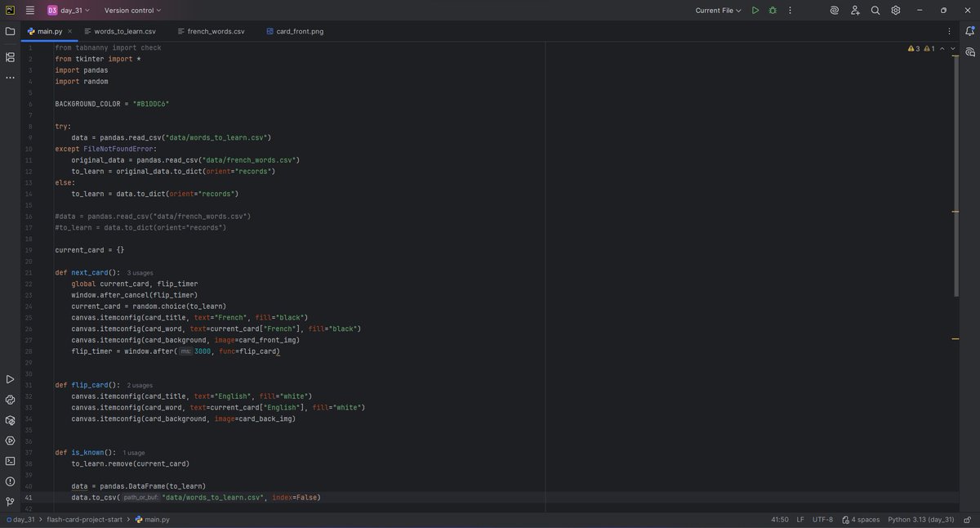Screen dimensions: 980x528
Task: Open Go to Line via 41:50
Action: 780,519
